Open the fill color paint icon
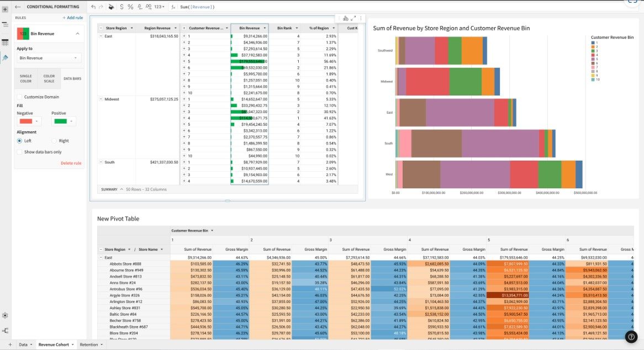Screen dimensions: 644x350 click(x=112, y=7)
